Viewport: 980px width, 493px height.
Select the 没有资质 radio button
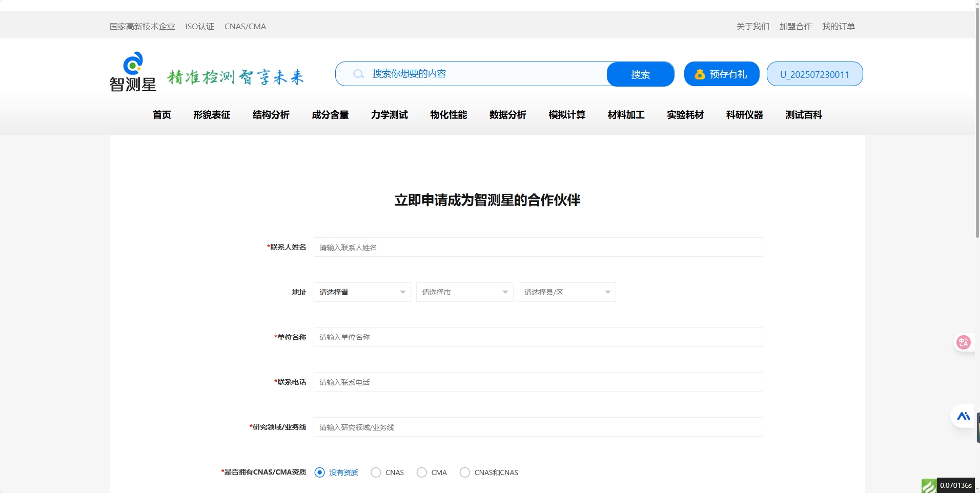pos(319,473)
